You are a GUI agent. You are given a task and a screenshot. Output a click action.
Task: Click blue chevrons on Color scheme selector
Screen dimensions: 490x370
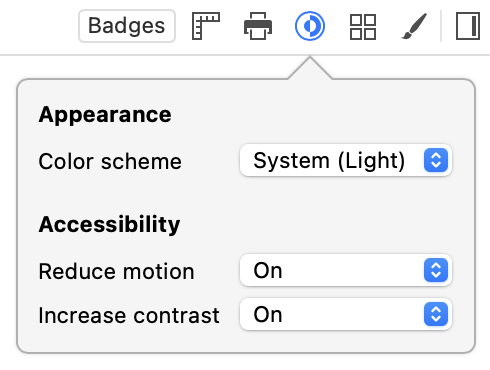(436, 160)
